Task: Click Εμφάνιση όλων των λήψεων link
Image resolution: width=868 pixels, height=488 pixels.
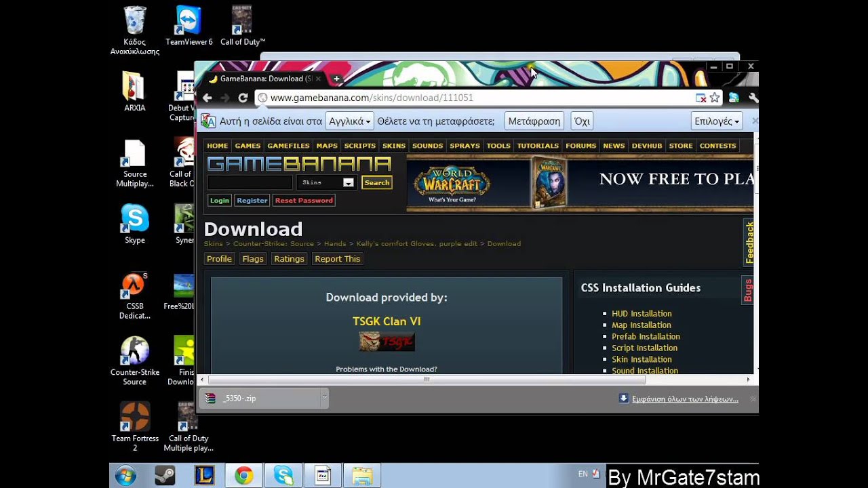Action: (x=685, y=399)
